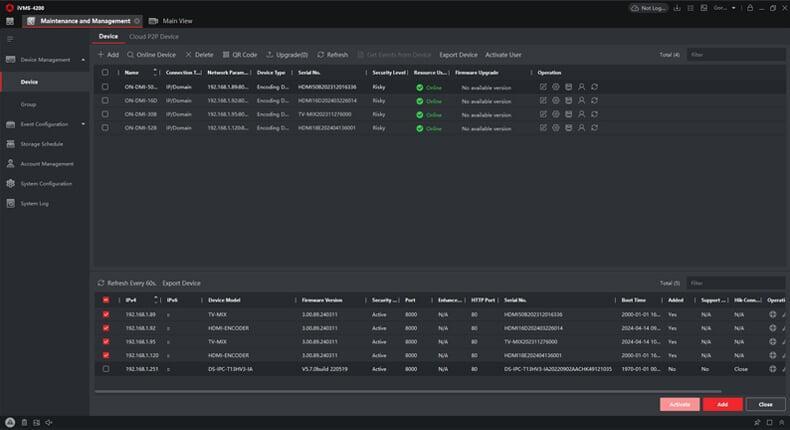Switch to the Main View tab

pyautogui.click(x=175, y=20)
